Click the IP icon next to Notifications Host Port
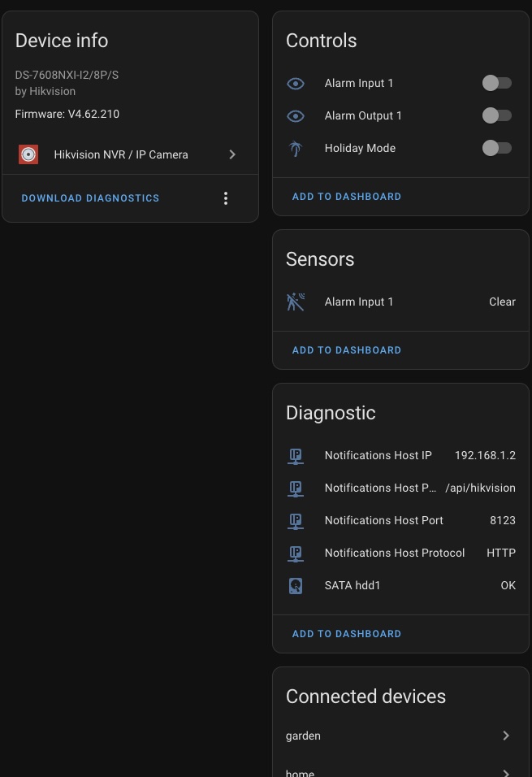 (296, 521)
